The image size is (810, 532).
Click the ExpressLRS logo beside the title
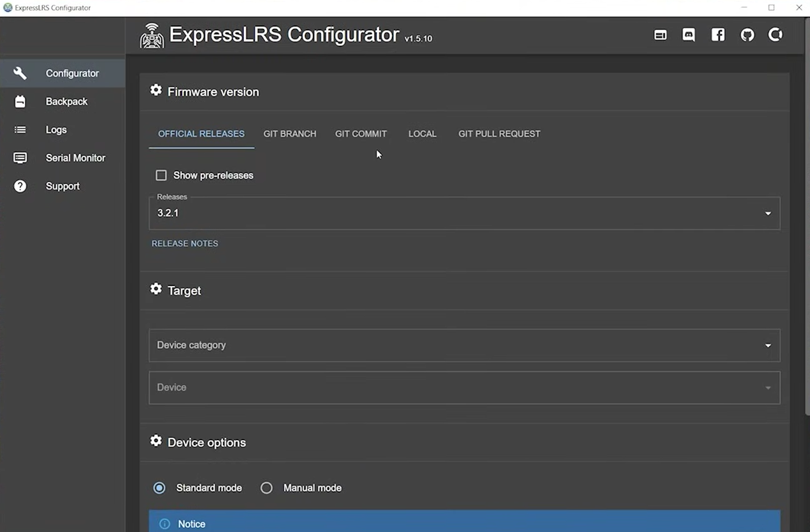[x=152, y=36]
